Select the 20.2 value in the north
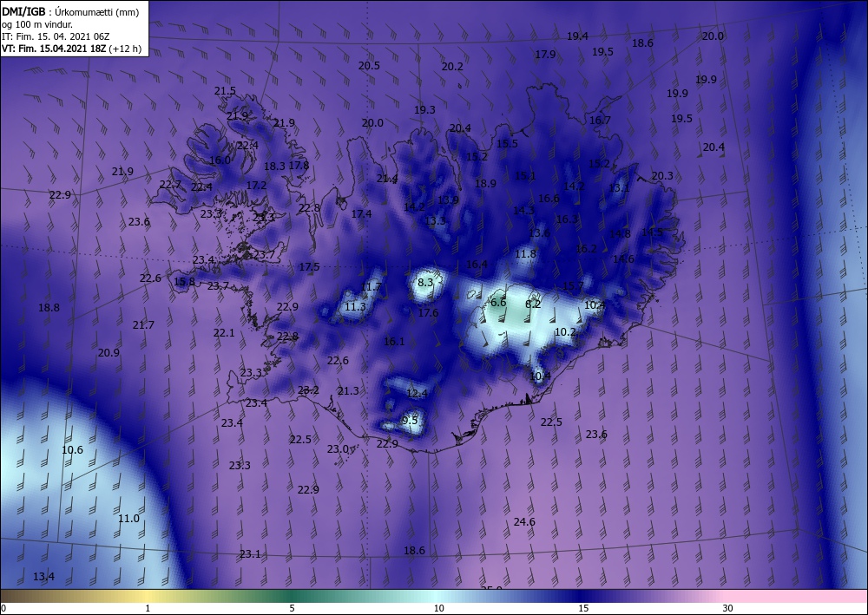Screen dimensions: 868x615 (452, 67)
